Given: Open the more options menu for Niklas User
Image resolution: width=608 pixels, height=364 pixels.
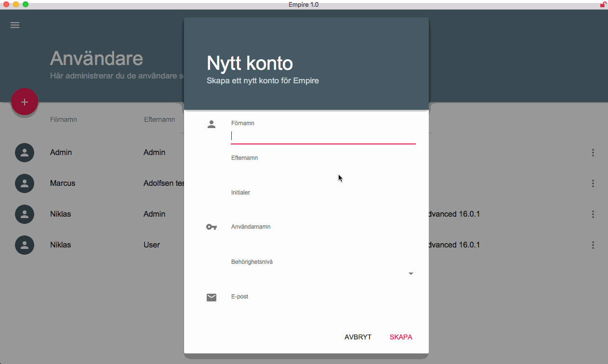Looking at the screenshot, I should pos(593,245).
